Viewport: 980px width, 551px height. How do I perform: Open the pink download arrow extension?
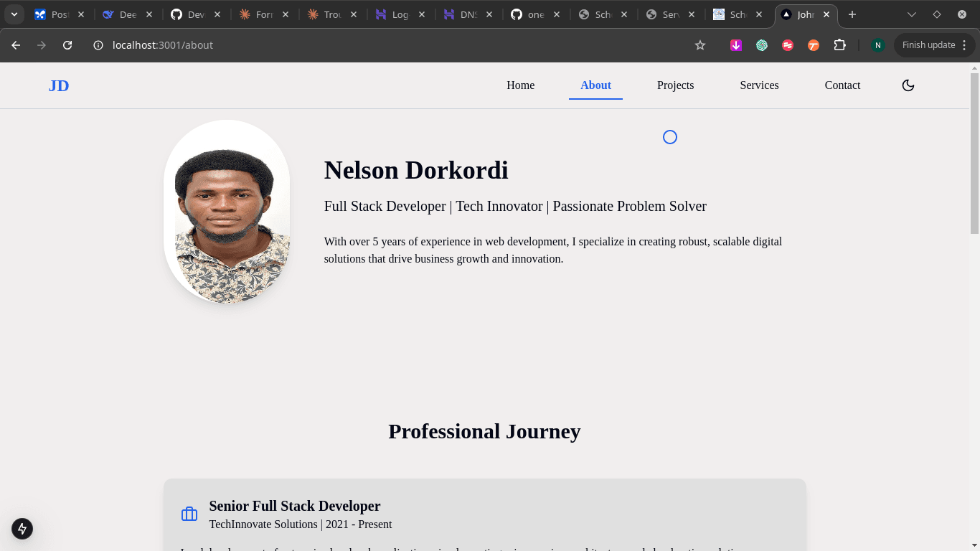pos(736,45)
